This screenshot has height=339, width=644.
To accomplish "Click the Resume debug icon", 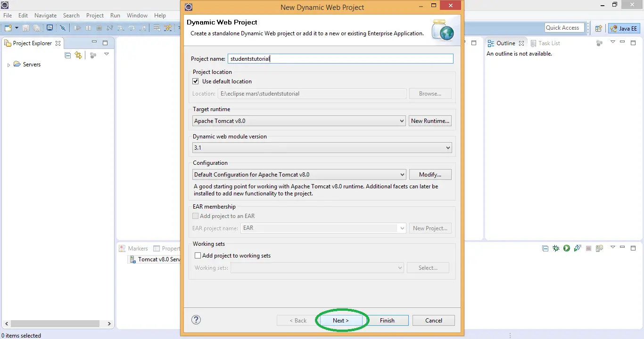I will coord(78,28).
